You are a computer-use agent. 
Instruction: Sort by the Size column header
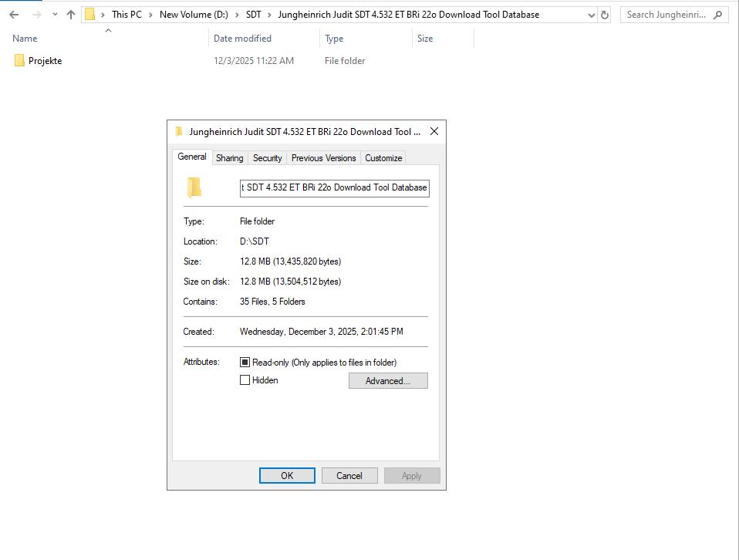[424, 39]
